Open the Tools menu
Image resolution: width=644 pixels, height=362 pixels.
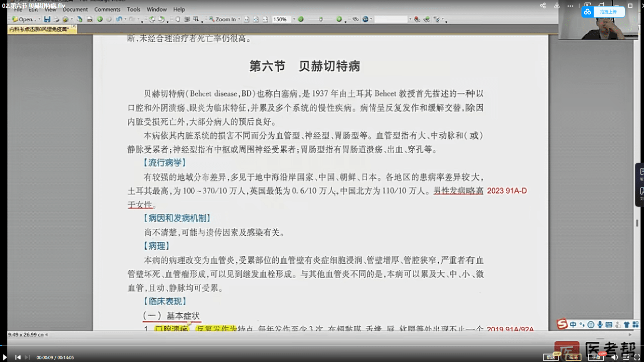(134, 9)
